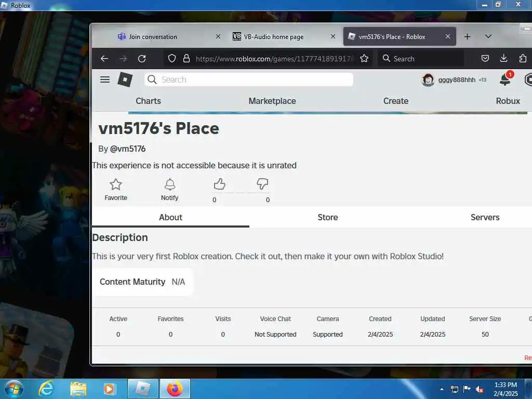Click the Description heading
The height and width of the screenshot is (399, 532).
(x=120, y=237)
